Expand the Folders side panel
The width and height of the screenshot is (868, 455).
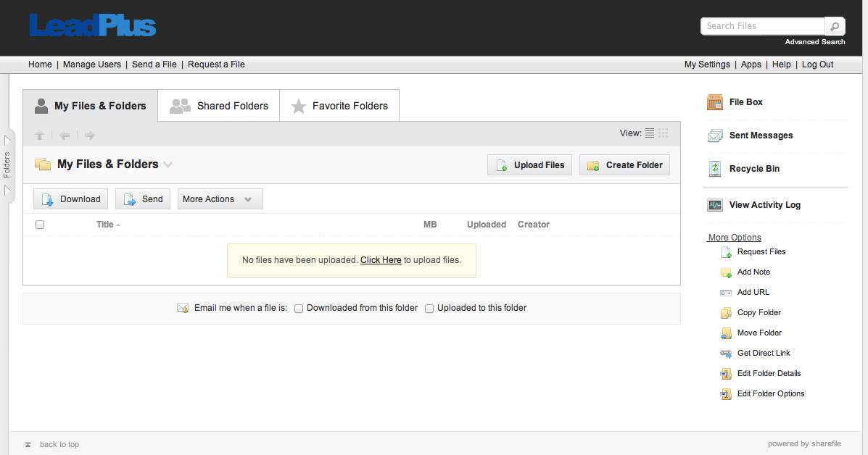pyautogui.click(x=7, y=164)
